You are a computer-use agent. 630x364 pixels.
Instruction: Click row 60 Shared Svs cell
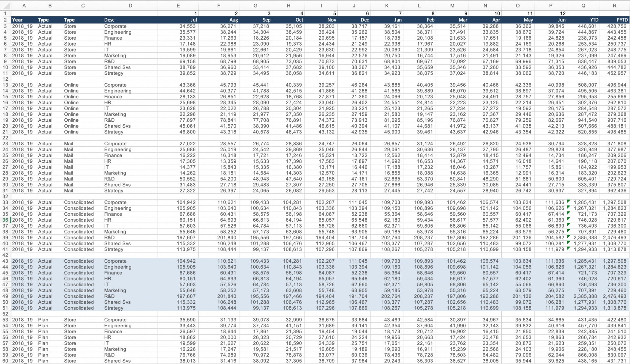coord(130,361)
